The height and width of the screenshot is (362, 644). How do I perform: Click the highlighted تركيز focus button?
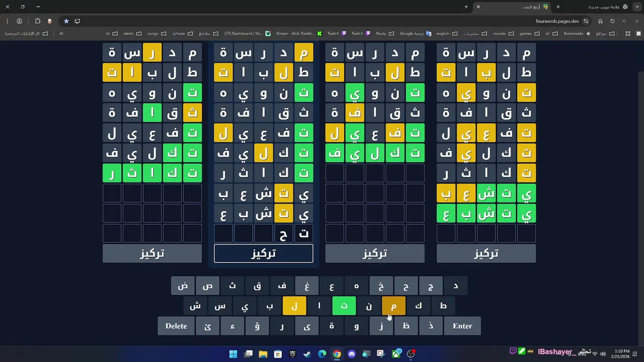coord(264,253)
